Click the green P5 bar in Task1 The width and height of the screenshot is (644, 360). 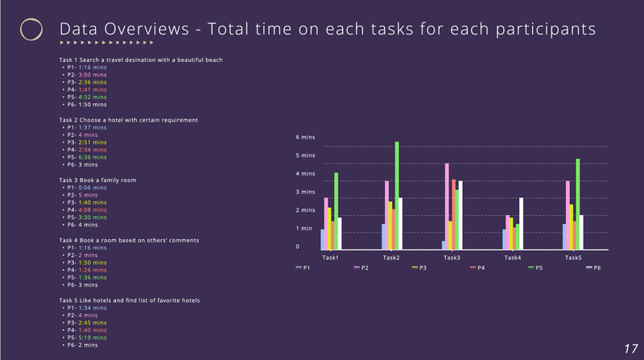(336, 211)
